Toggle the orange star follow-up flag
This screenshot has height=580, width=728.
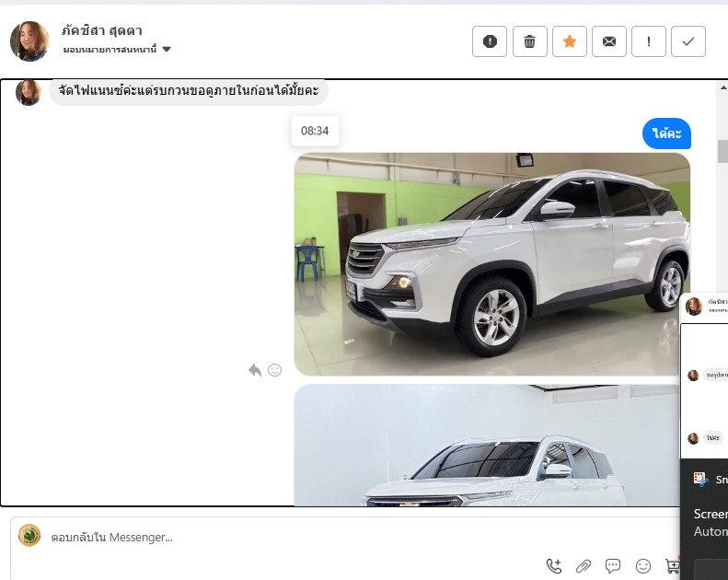point(570,41)
